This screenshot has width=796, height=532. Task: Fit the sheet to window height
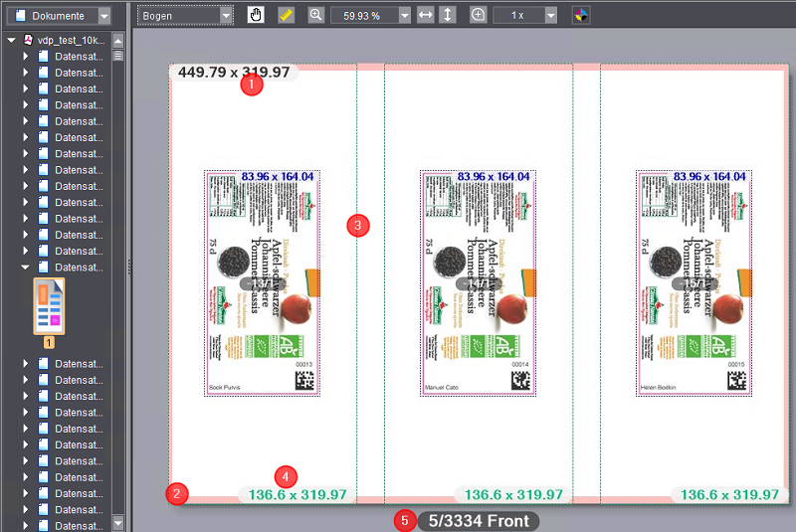448,15
